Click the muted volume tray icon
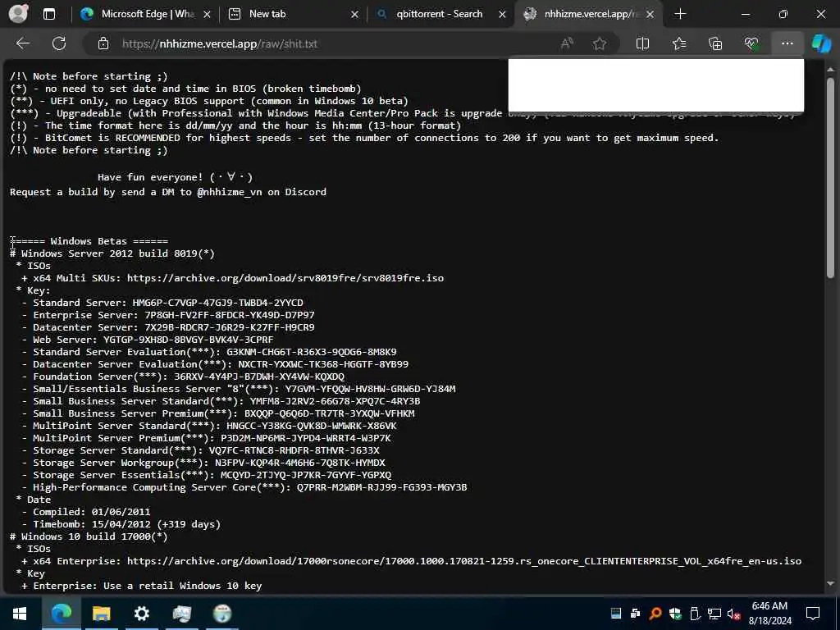 point(734,614)
